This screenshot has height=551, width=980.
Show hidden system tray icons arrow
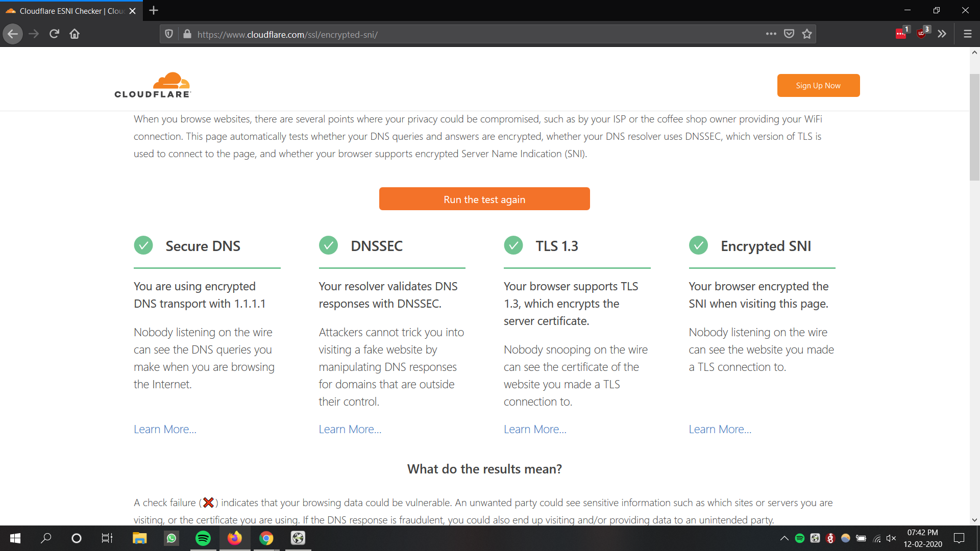coord(785,538)
